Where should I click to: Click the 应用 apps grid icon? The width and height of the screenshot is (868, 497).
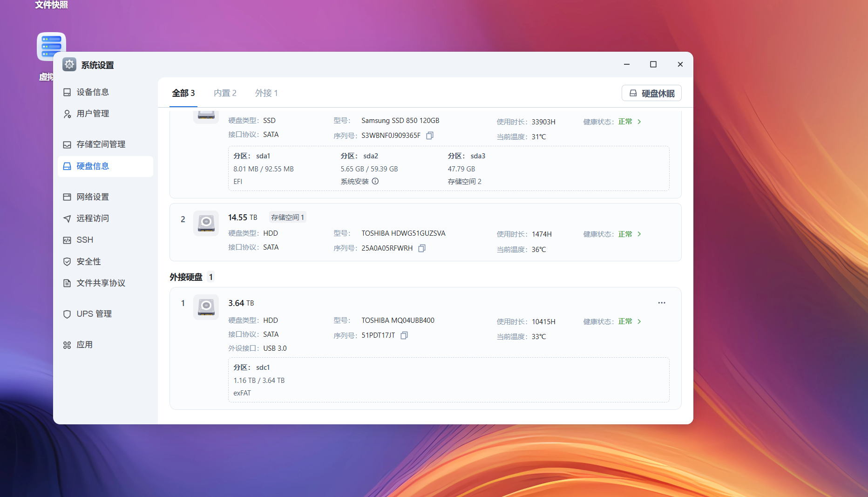67,345
